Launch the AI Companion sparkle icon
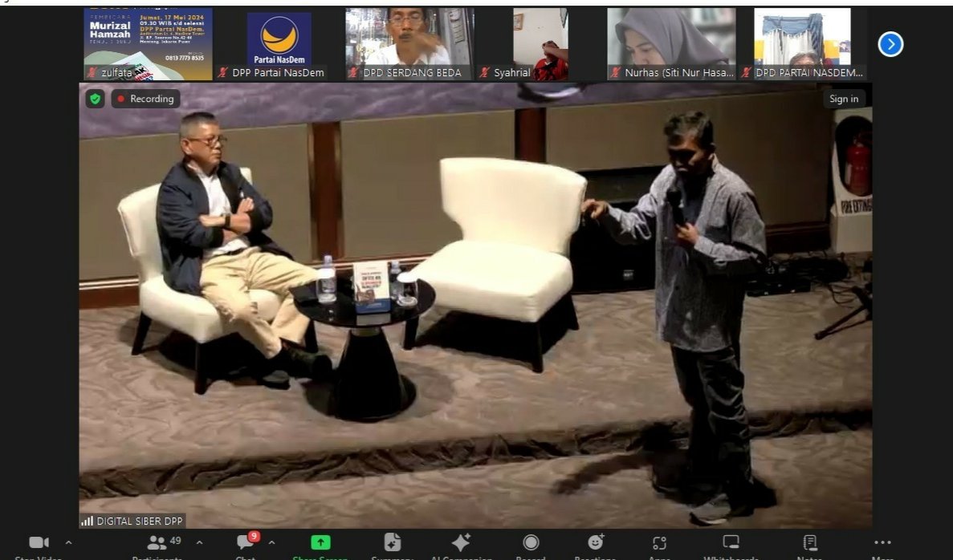The height and width of the screenshot is (560, 953). pyautogui.click(x=461, y=543)
